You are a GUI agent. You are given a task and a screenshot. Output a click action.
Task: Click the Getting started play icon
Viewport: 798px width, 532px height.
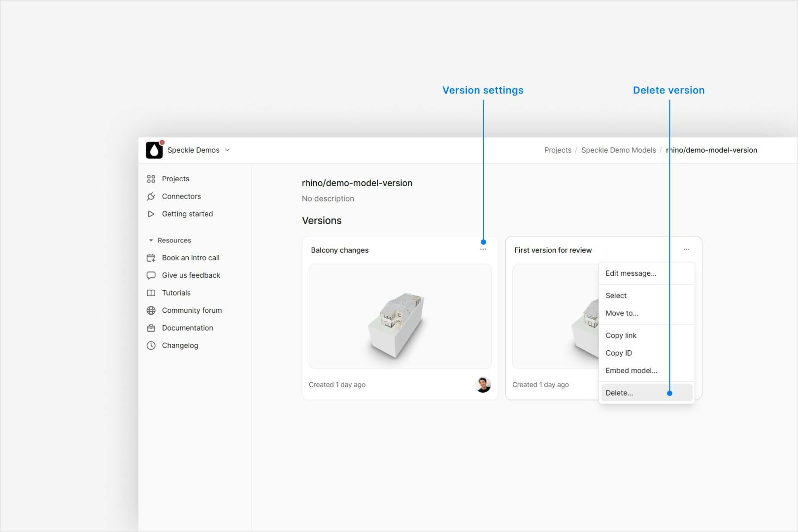tap(151, 214)
